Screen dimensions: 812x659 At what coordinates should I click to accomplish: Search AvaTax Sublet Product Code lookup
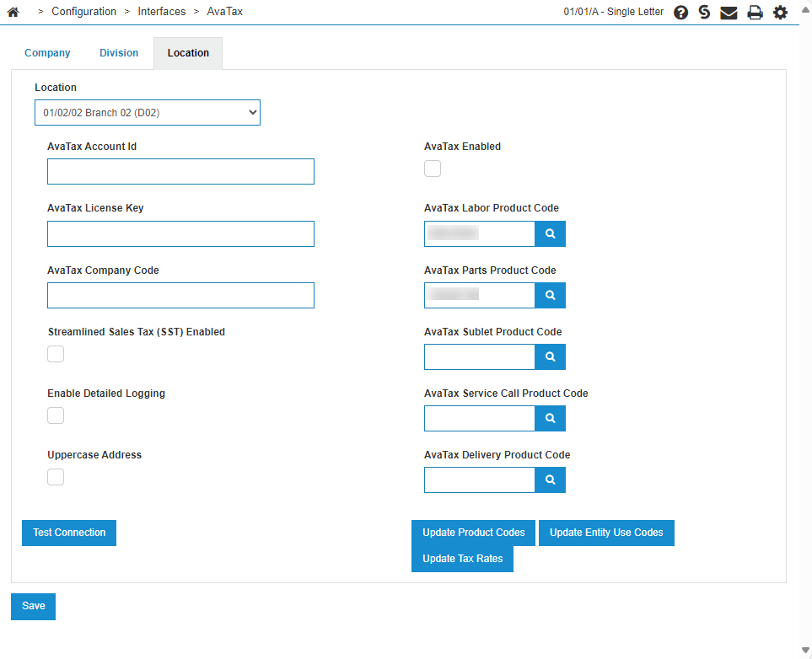550,356
